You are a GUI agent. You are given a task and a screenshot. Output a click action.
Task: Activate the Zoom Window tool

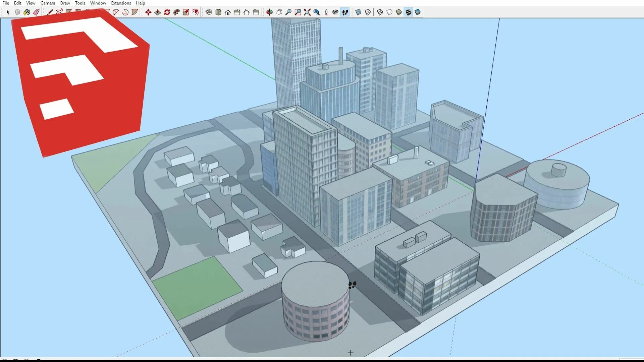tap(298, 12)
